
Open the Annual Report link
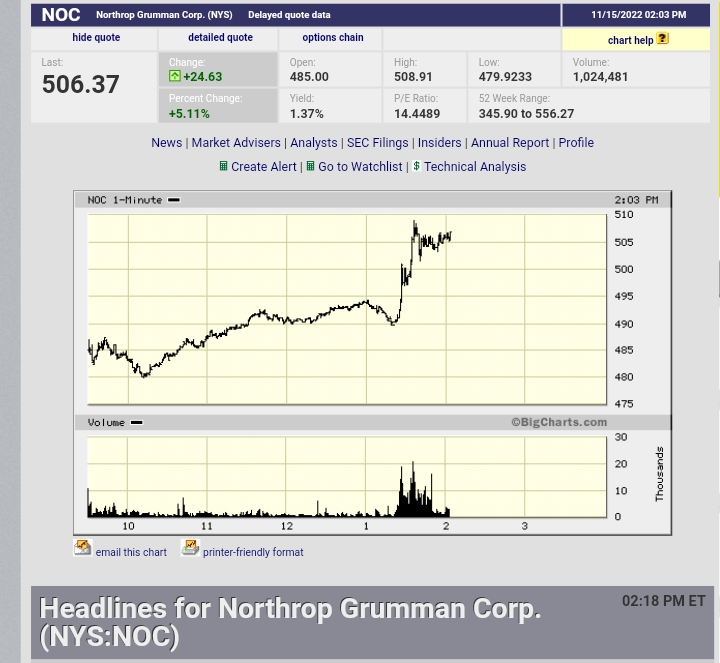pyautogui.click(x=510, y=142)
